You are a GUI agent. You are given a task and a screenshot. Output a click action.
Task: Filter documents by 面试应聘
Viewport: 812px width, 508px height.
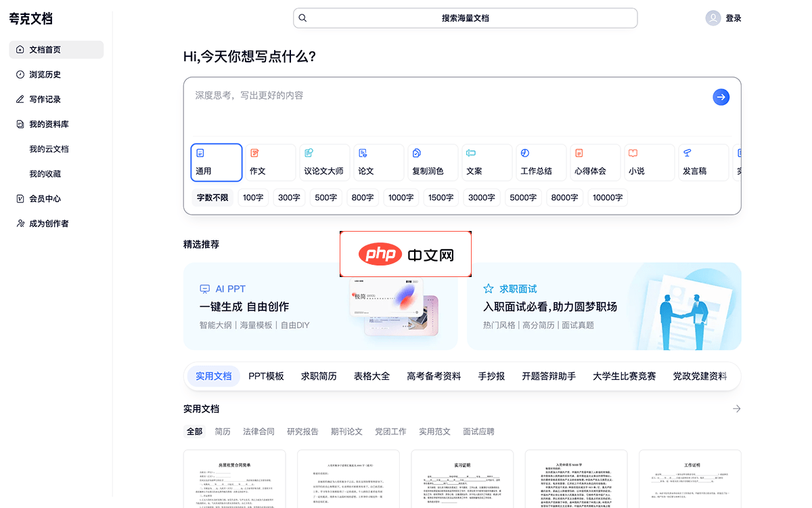[x=478, y=431]
